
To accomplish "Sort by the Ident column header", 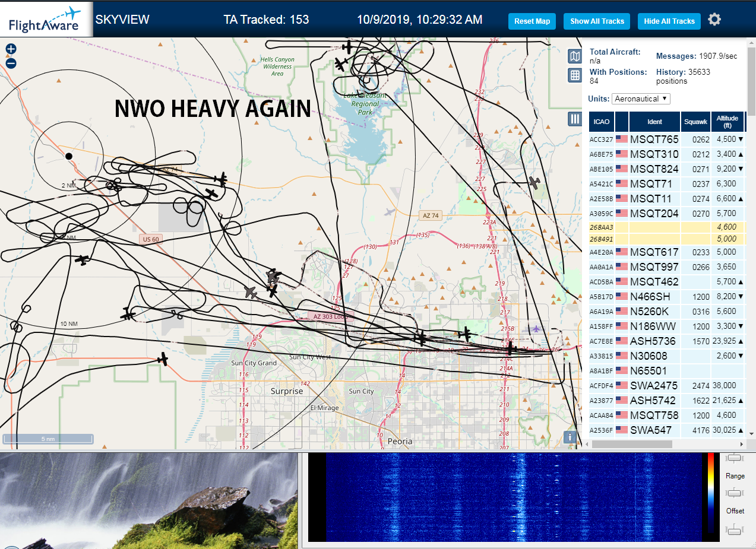I will [654, 122].
